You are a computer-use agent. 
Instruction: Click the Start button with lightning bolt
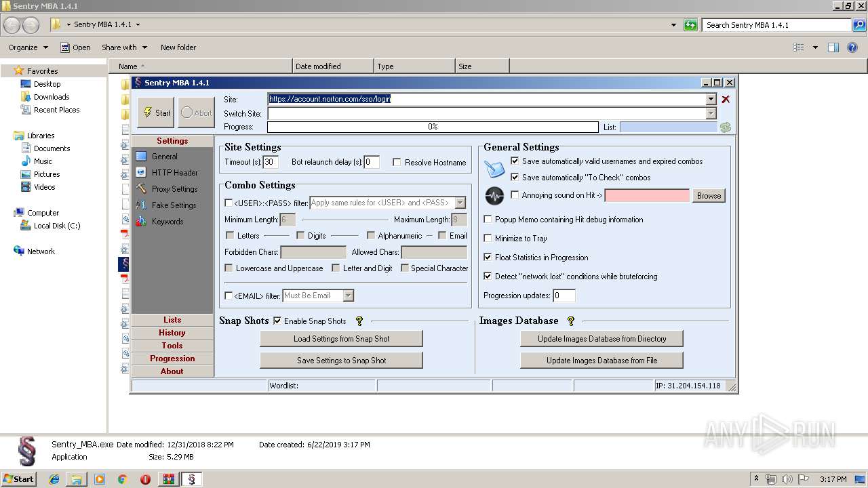coord(156,113)
